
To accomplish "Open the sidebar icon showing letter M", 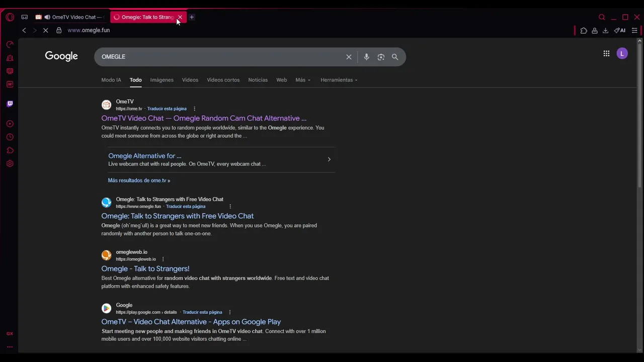I will tap(10, 84).
